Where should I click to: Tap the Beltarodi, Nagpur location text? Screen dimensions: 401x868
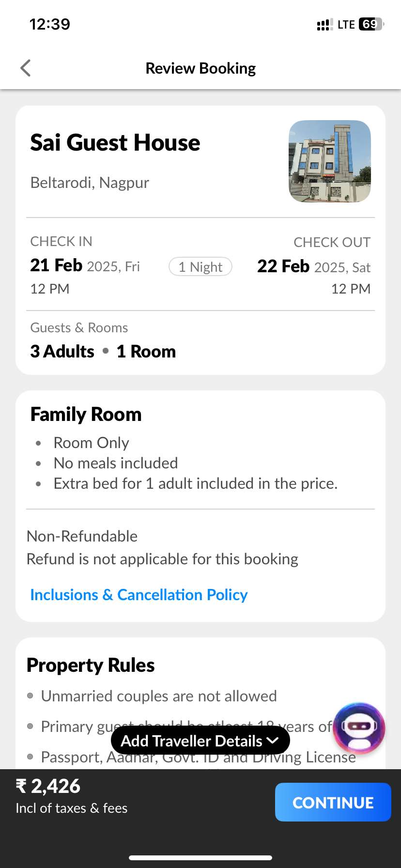point(90,183)
